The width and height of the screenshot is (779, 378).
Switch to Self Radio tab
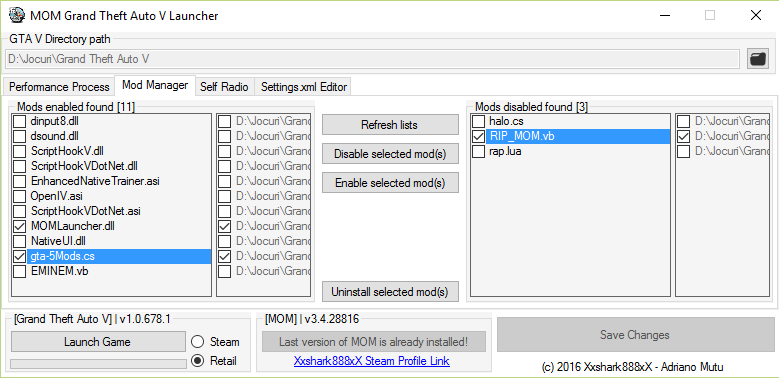coord(224,87)
